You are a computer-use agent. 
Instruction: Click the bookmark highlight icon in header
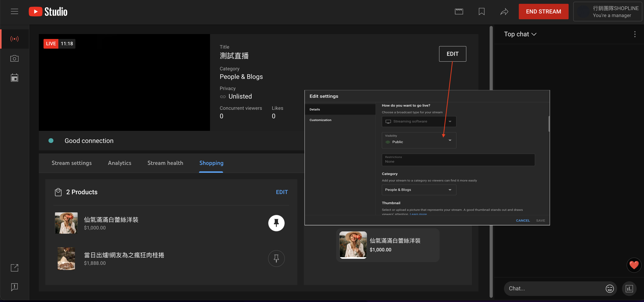click(x=482, y=11)
